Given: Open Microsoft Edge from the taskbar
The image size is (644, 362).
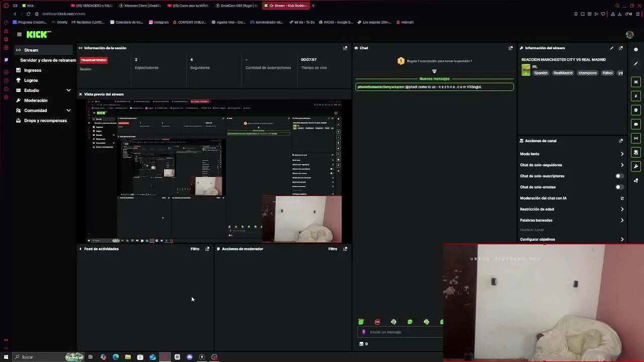Looking at the screenshot, I should coord(116,357).
